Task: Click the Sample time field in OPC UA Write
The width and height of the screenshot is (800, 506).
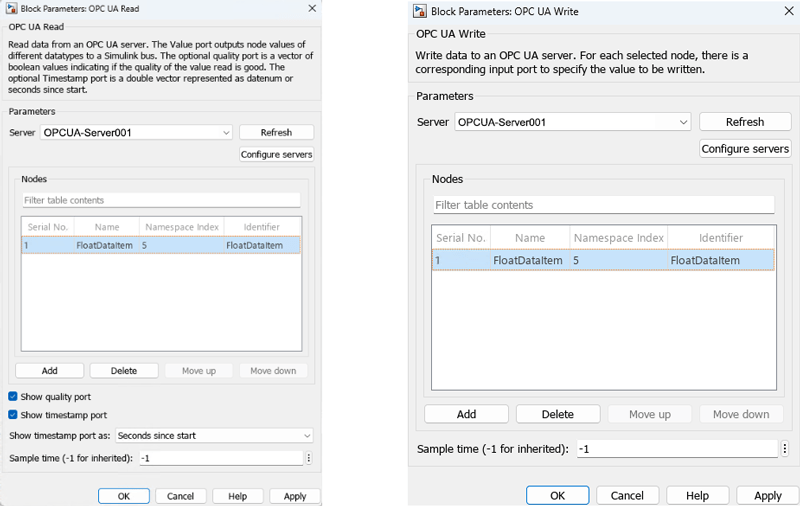Action: click(x=677, y=449)
